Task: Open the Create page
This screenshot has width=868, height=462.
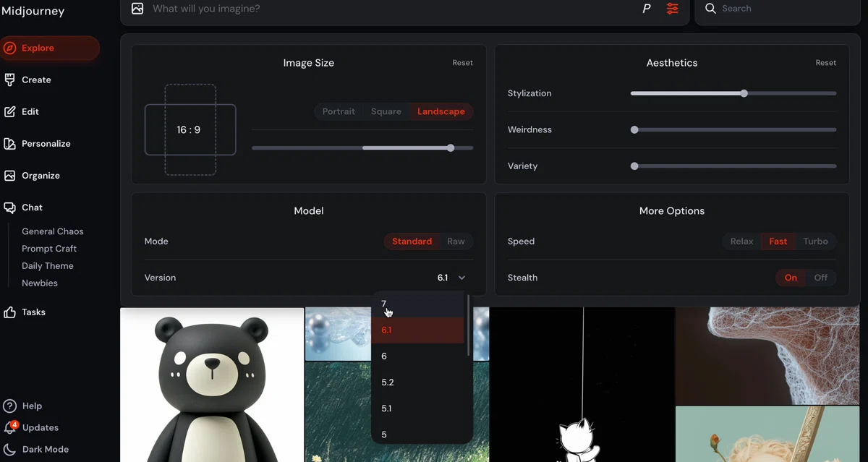Action: [36, 80]
